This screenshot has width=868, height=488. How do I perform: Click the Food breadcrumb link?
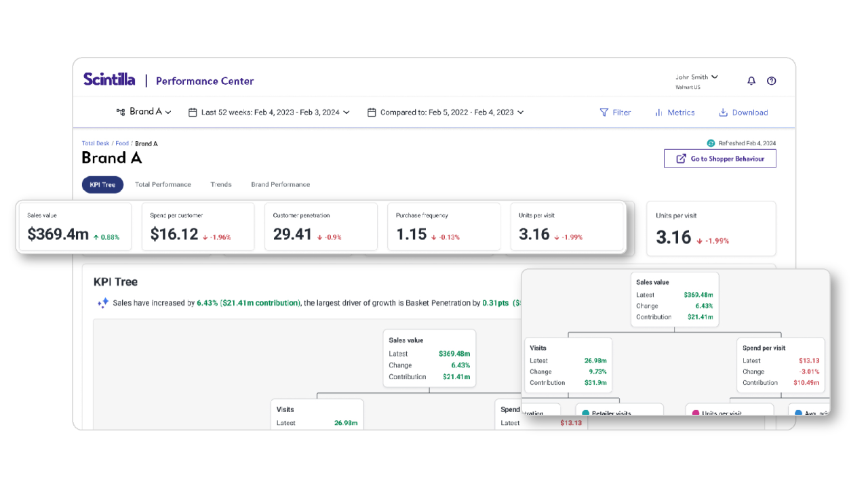point(121,144)
